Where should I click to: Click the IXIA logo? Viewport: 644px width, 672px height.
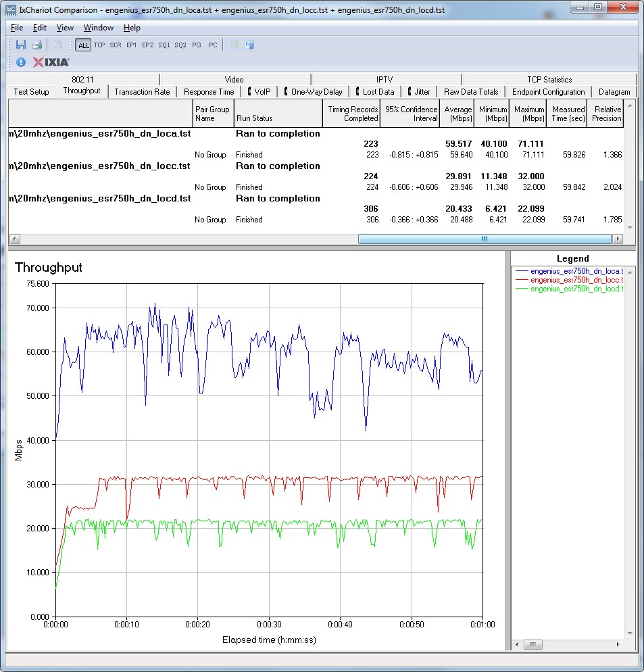(51, 62)
